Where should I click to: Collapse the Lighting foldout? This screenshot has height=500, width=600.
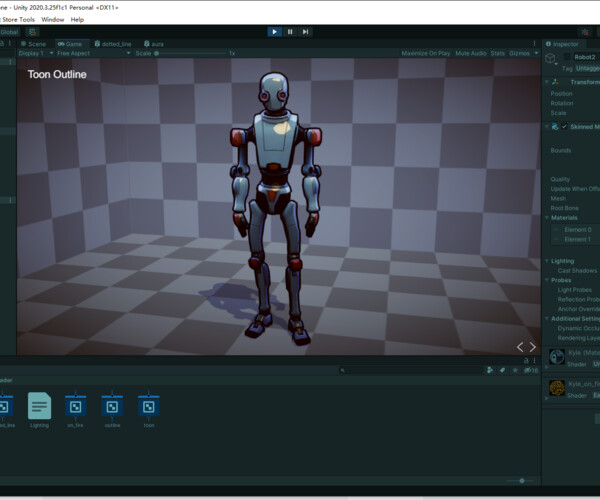click(546, 261)
